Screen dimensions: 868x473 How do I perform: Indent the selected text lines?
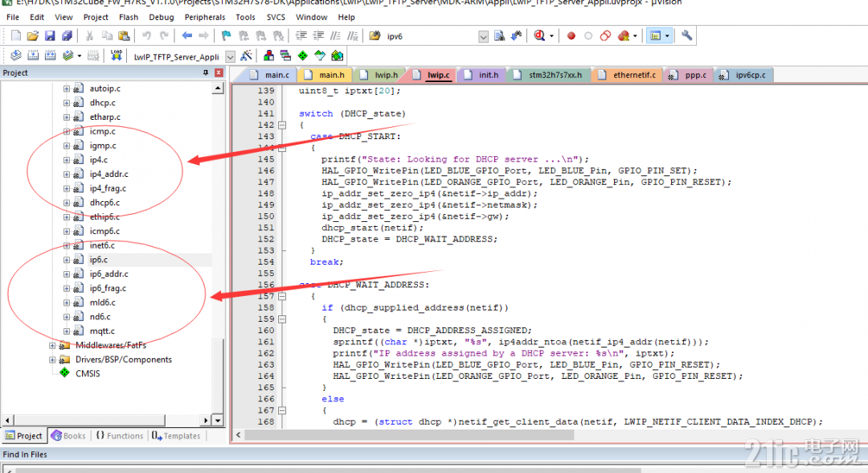[x=301, y=36]
